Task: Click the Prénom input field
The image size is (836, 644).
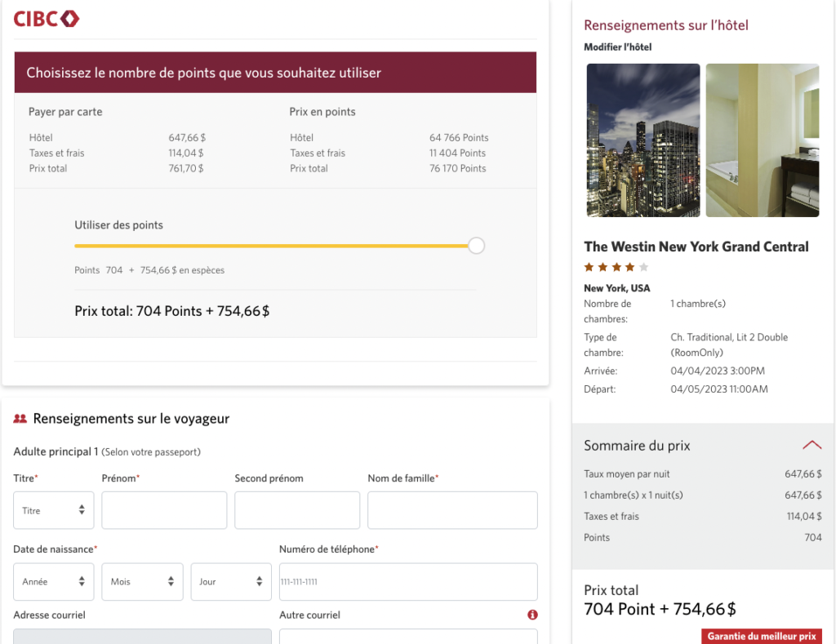Action: [164, 510]
